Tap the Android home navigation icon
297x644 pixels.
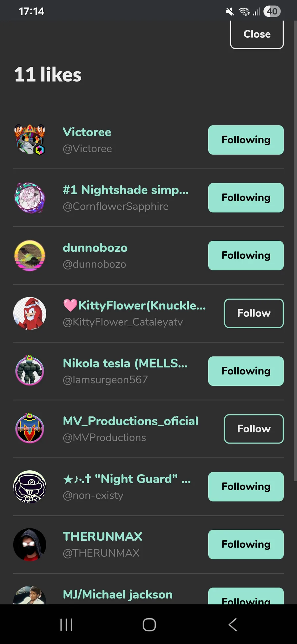pos(149,625)
